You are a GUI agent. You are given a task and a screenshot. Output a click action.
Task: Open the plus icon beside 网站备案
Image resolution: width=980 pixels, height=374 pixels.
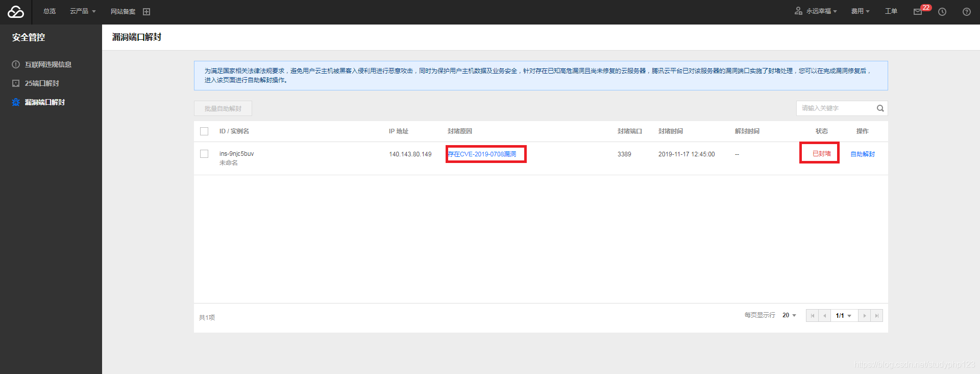[x=146, y=12]
